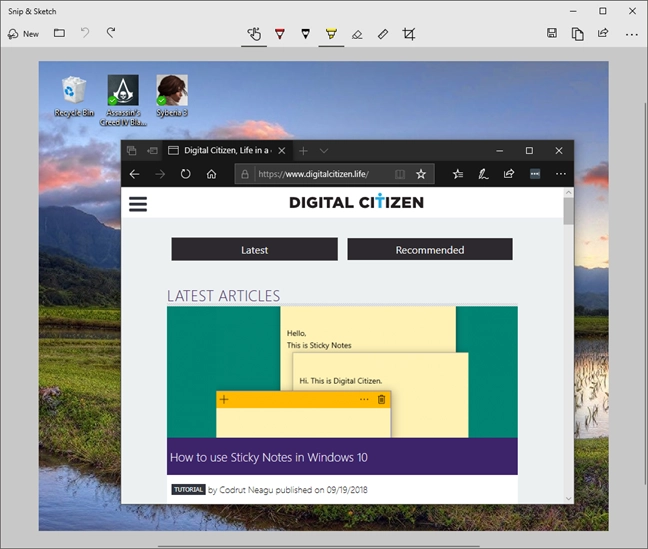Redo the last annotation

(111, 33)
